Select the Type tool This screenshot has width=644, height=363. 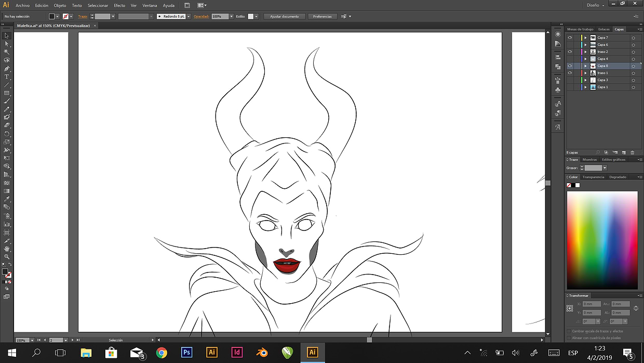(7, 77)
